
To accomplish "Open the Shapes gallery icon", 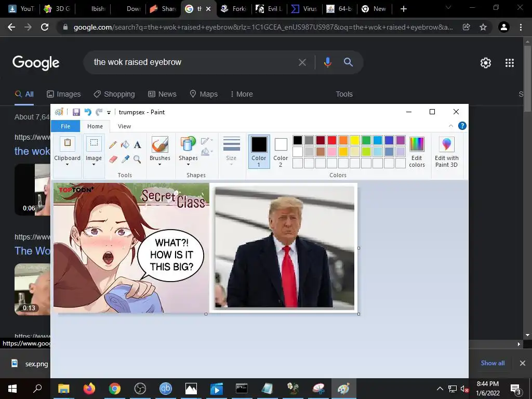I will (x=188, y=144).
